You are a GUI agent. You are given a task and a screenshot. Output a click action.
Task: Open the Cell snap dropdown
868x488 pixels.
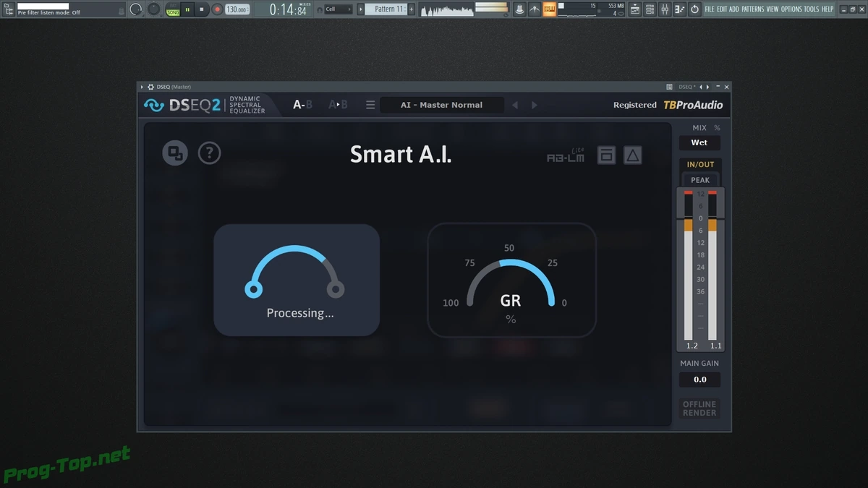[339, 9]
